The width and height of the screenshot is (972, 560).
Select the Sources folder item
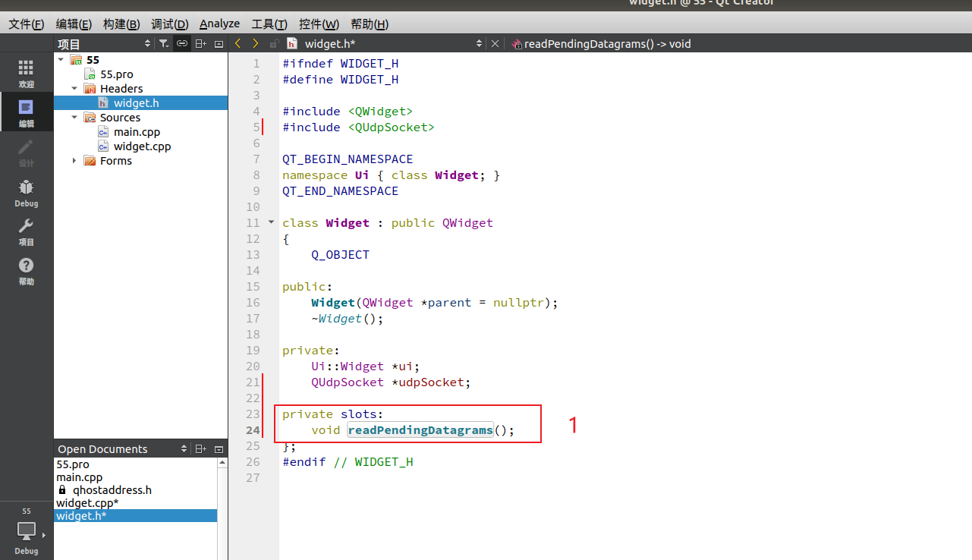120,117
